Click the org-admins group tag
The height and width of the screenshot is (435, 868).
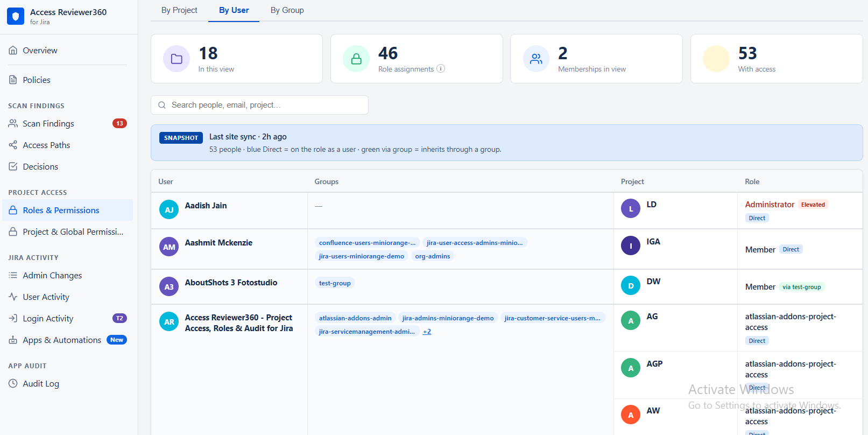click(433, 256)
